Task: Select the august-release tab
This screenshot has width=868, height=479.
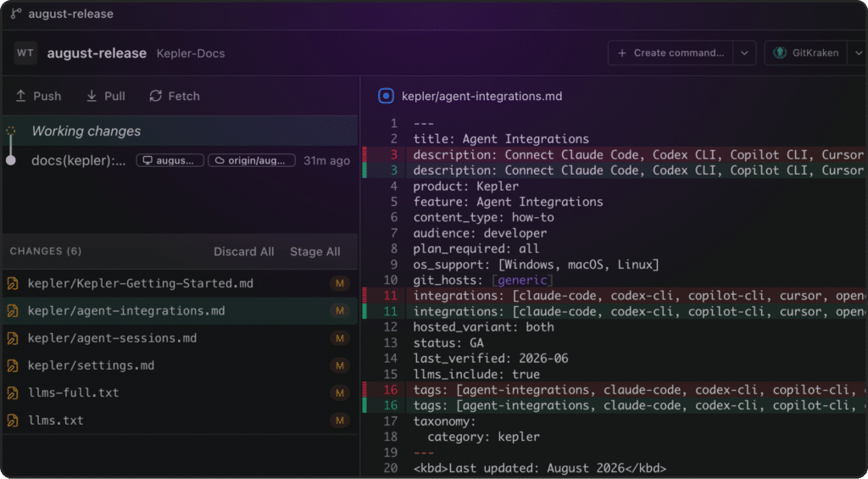Action: [62, 14]
